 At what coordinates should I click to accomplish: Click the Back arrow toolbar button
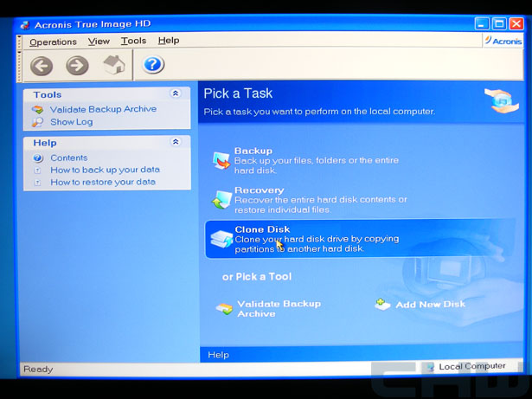click(x=42, y=66)
